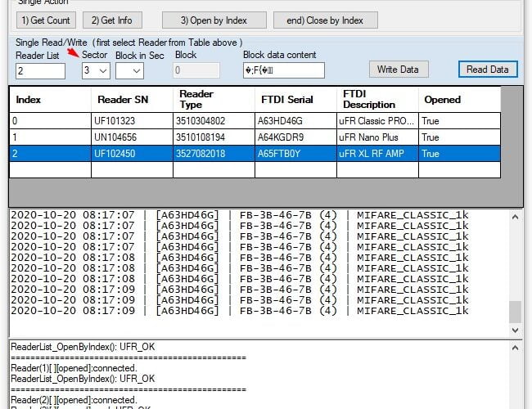Open the Sector dropdown

96,71
